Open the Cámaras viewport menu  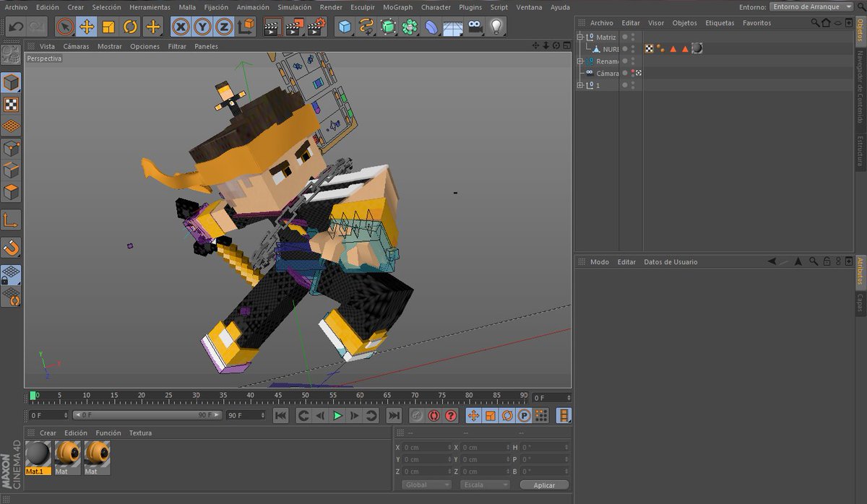(x=76, y=46)
